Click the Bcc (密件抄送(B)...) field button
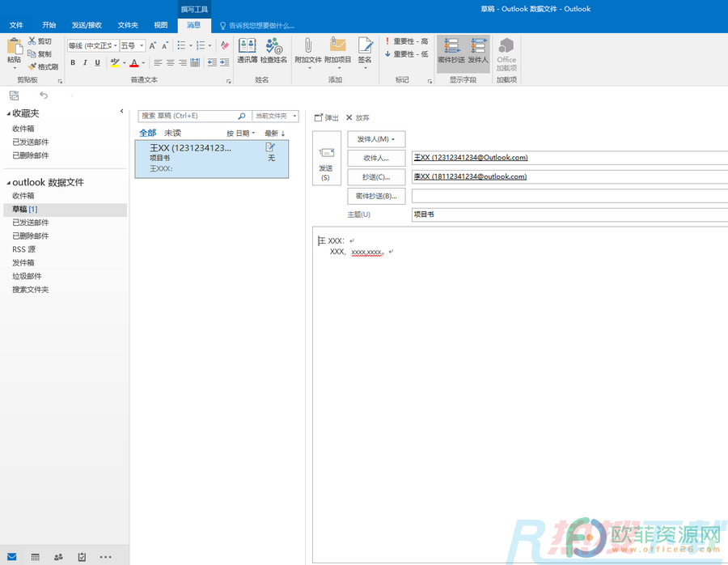Image resolution: width=728 pixels, height=565 pixels. click(x=376, y=196)
